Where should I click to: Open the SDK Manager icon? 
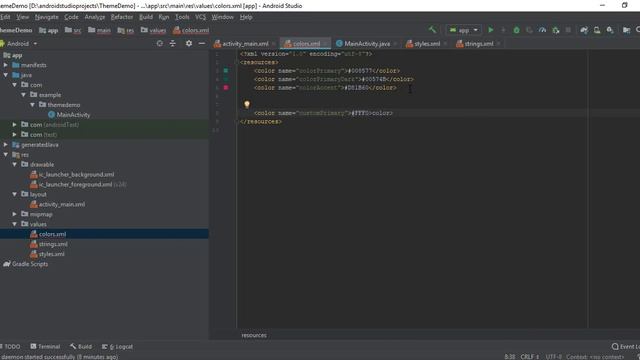[x=610, y=30]
